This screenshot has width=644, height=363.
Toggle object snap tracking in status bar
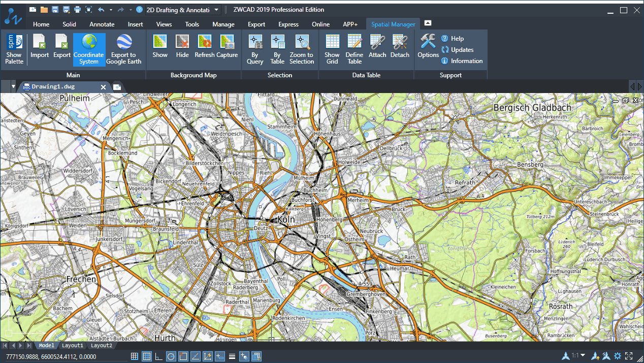click(x=196, y=356)
